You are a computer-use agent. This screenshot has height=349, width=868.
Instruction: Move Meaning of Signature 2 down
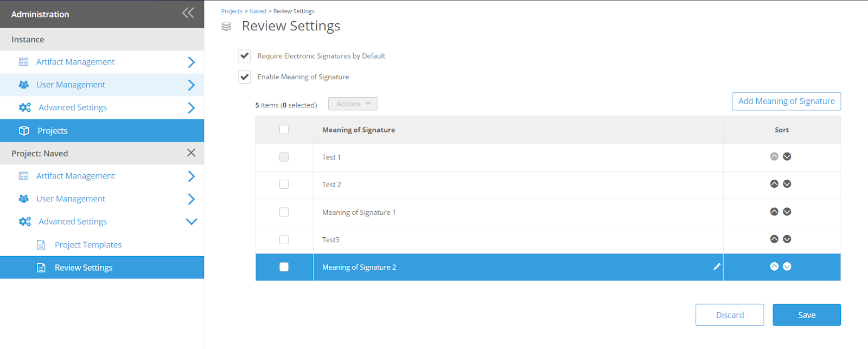click(787, 266)
